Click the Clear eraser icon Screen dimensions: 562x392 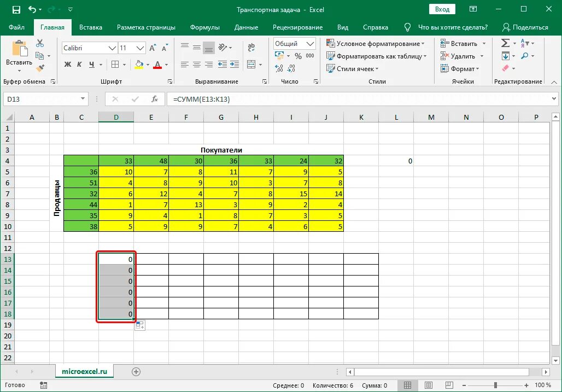505,68
